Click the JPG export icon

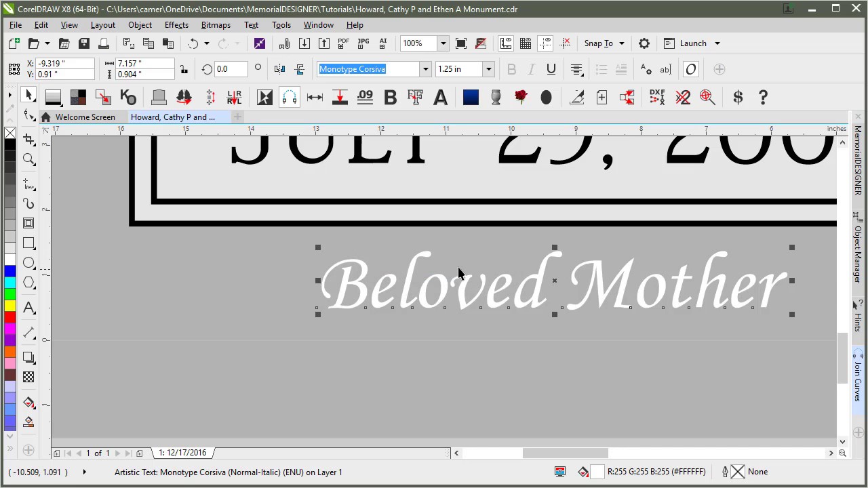coord(363,43)
